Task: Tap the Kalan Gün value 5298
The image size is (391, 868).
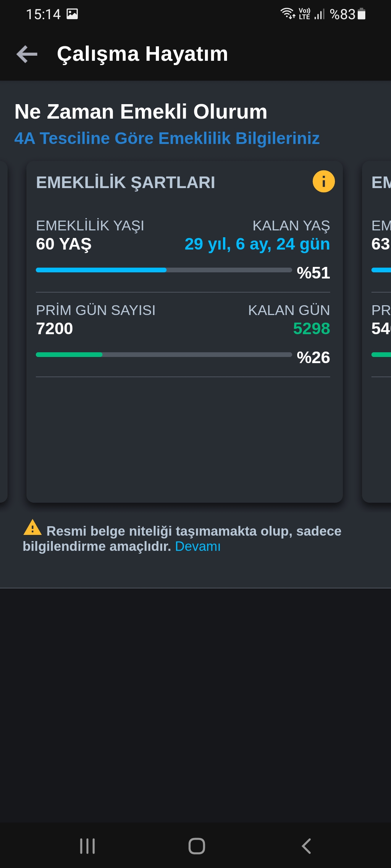Action: 311,328
